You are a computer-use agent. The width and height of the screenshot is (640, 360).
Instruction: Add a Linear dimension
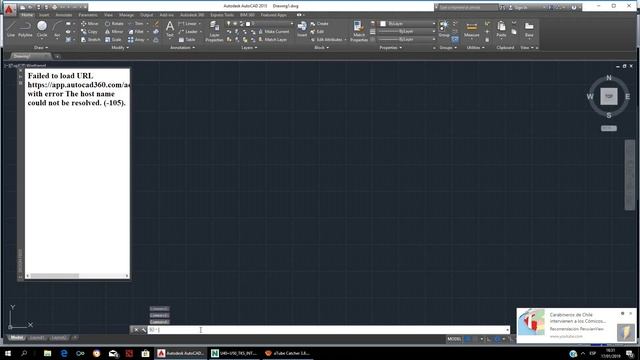(188, 24)
